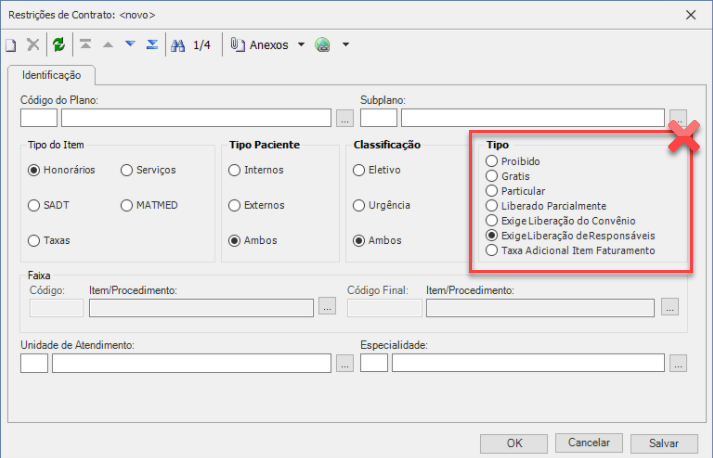The height and width of the screenshot is (458, 713).
Task: Open lookup for Unidade de Atendimento
Action: 345,363
